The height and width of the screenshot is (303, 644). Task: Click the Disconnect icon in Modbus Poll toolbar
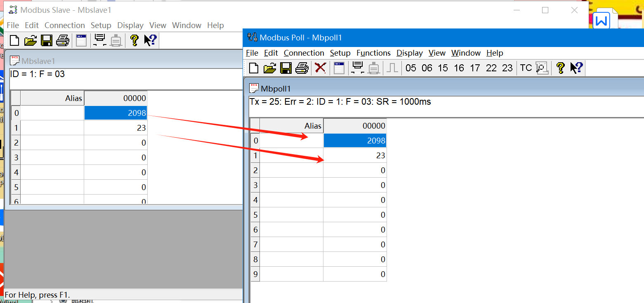pos(374,68)
